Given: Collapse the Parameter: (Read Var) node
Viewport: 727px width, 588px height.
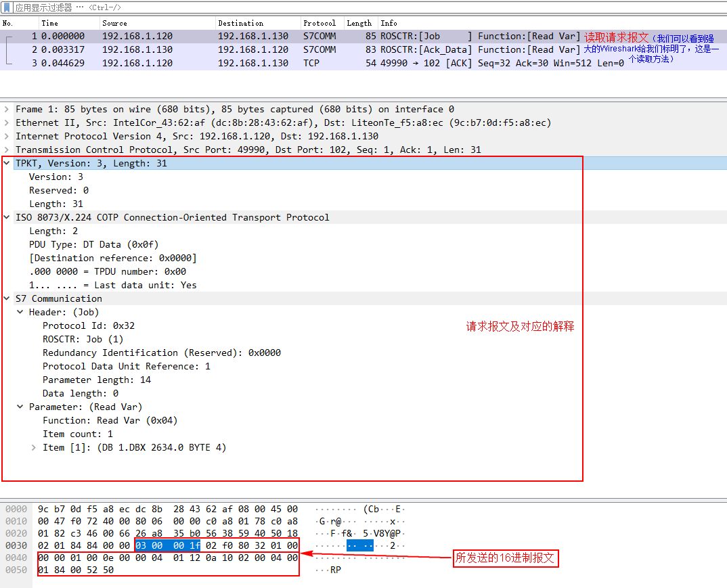Looking at the screenshot, I should (x=20, y=407).
